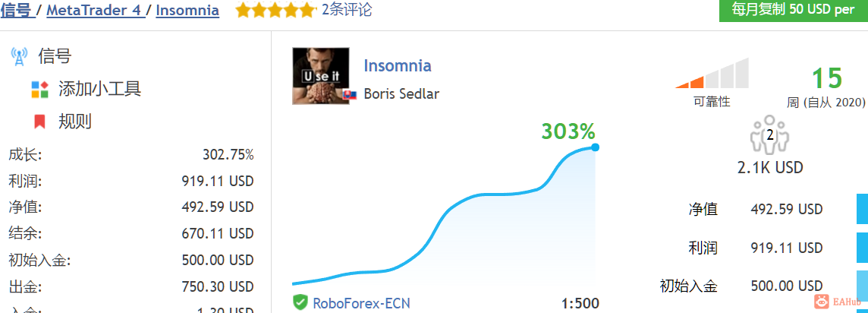868x313 pixels.
Task: Click the flag icon beside Boris Sedlar
Action: pos(349,94)
